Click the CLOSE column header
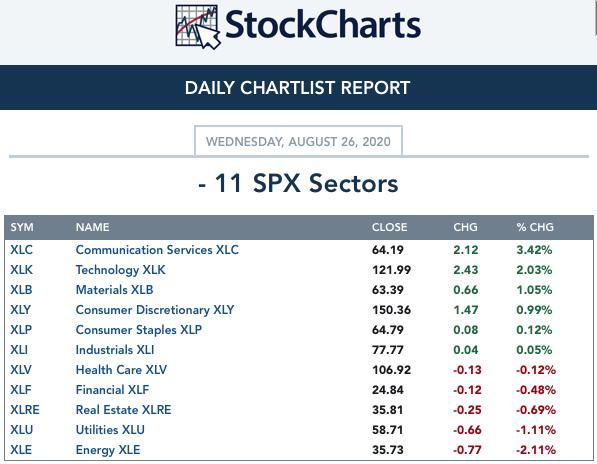The height and width of the screenshot is (464, 597). coord(389,227)
